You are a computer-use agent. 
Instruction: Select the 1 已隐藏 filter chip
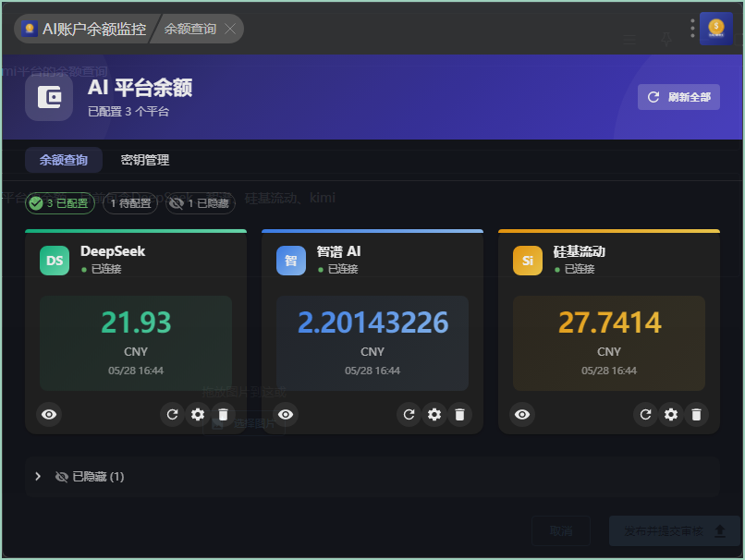(x=201, y=203)
